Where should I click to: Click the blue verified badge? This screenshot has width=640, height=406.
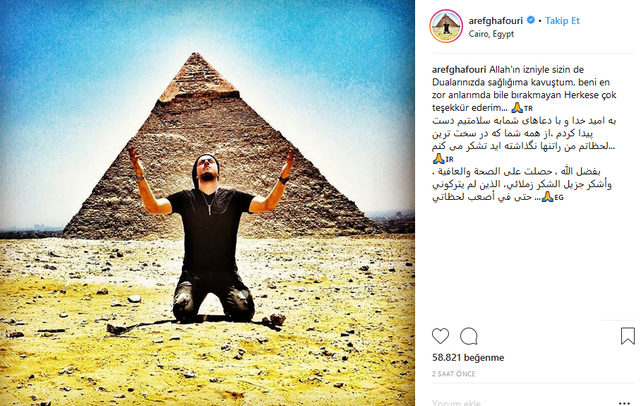tap(531, 20)
